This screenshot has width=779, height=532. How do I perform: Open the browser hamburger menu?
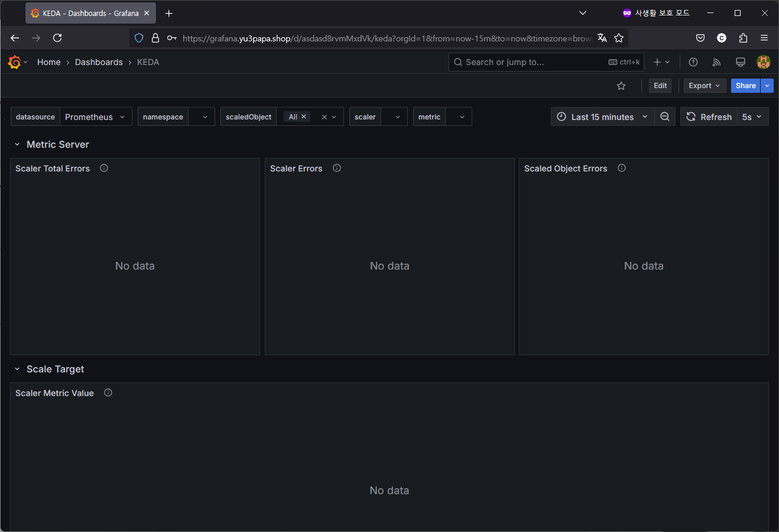coord(764,38)
